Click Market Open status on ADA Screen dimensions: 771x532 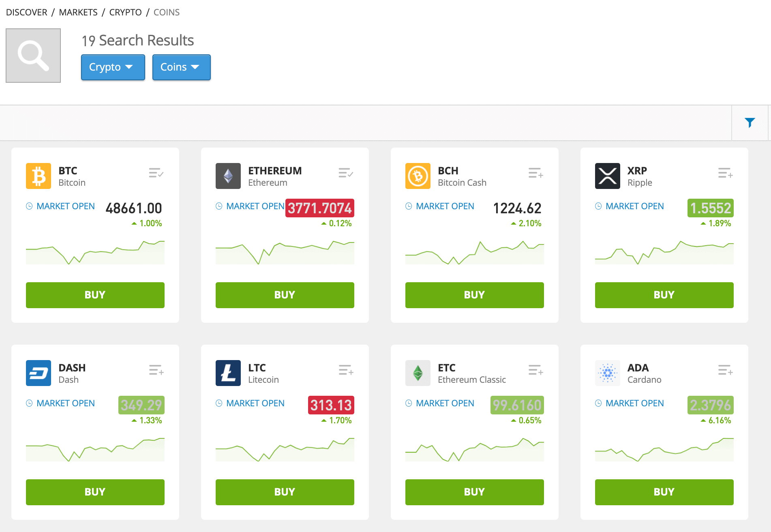coord(630,403)
